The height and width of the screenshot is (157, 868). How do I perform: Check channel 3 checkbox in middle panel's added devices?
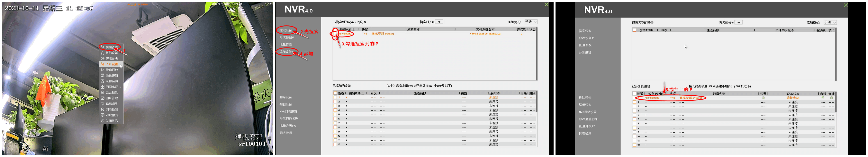335,106
